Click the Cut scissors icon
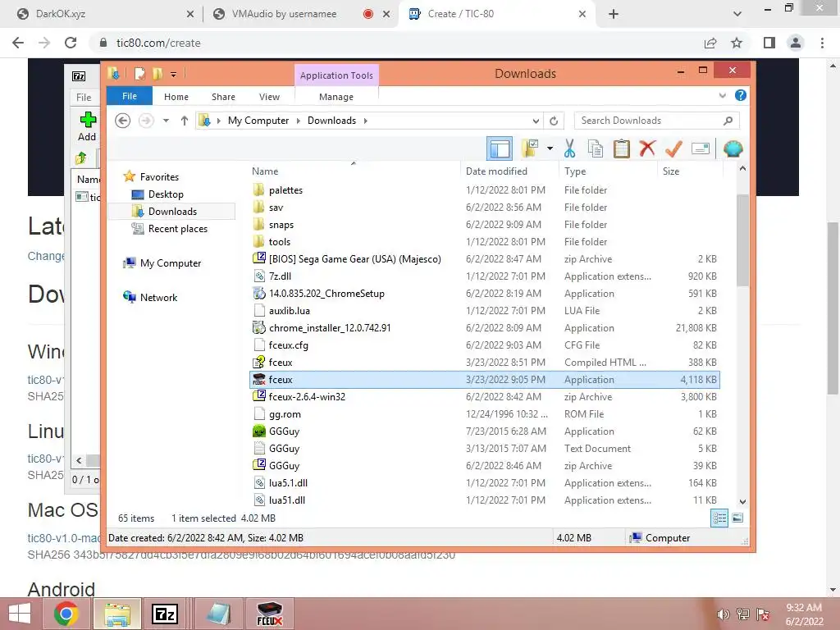840x630 pixels. [x=569, y=148]
